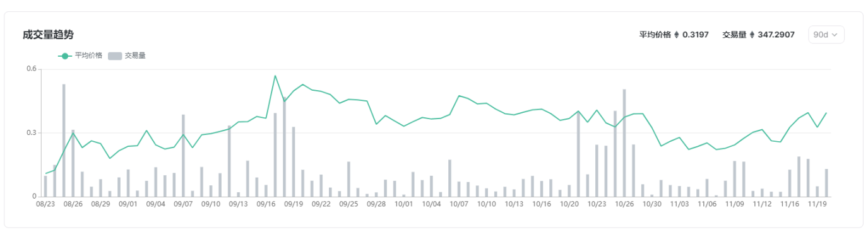Viewport: 868px width, 237px height.
Task: Click the 0.6 y-axis value label
Action: (x=30, y=69)
